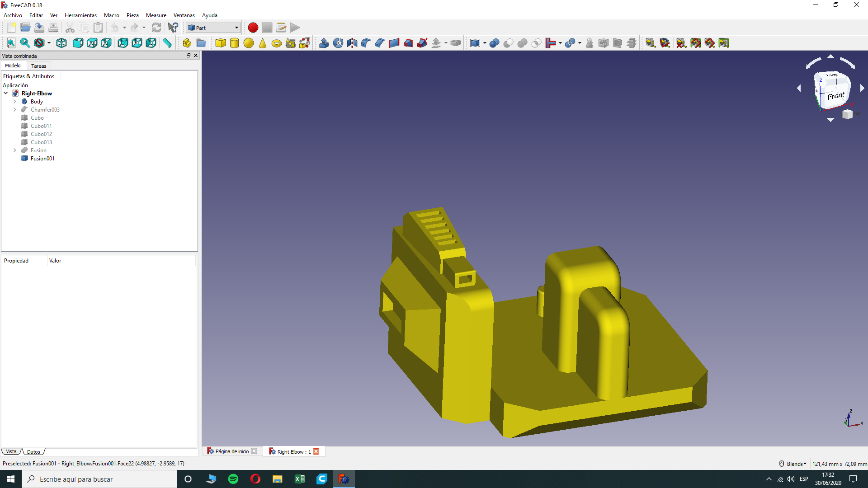Click the Boolean union icon
The height and width of the screenshot is (488, 868).
point(522,43)
